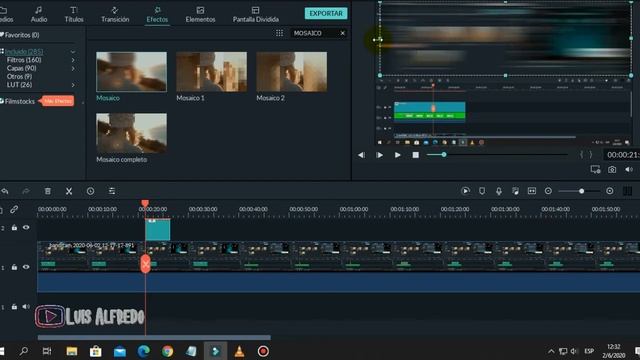640x360 pixels.
Task: Delete the selected clip
Action: point(48,191)
